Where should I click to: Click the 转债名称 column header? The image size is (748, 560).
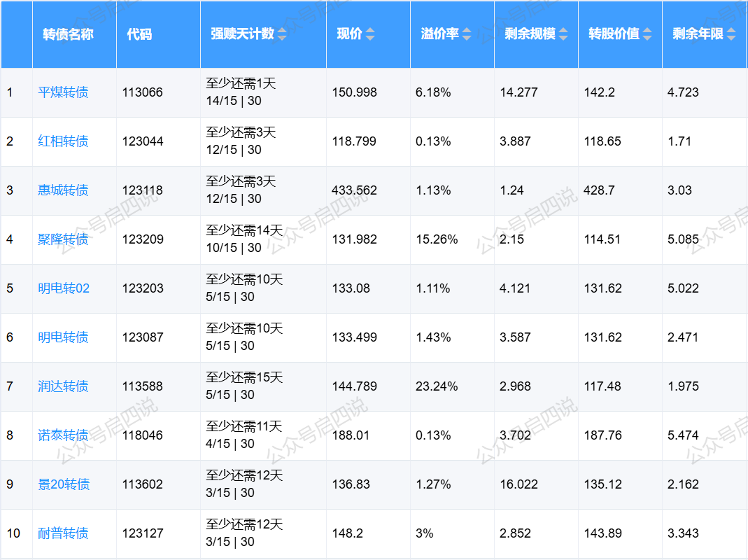click(68, 34)
